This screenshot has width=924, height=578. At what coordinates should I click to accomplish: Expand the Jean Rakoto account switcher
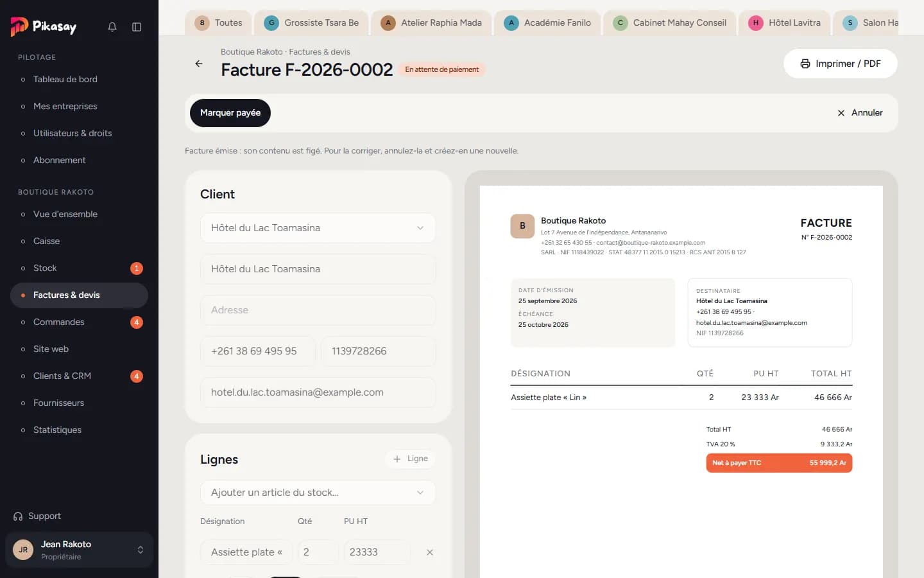coord(80,550)
